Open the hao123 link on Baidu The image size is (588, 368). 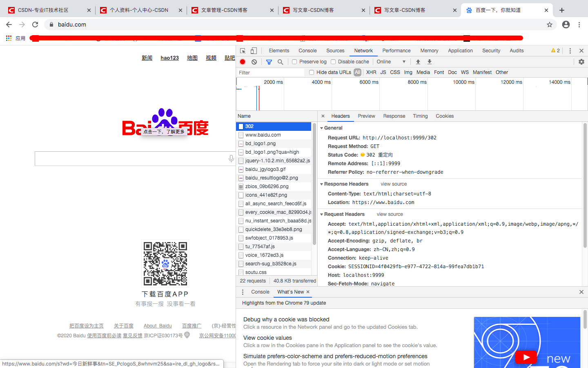pyautogui.click(x=169, y=58)
